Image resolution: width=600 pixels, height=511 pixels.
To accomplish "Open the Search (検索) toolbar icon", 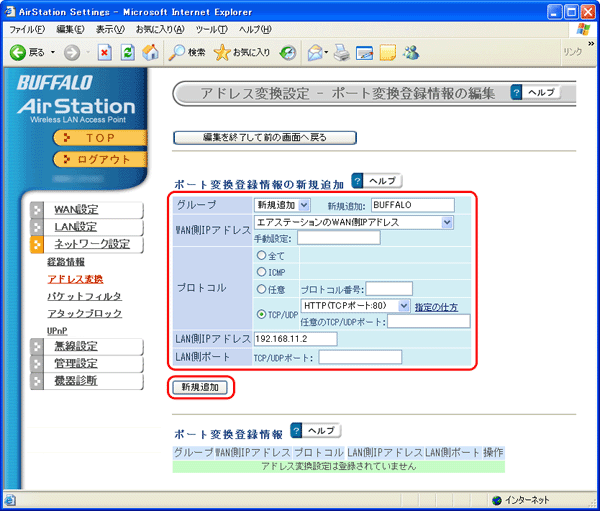I will tap(177, 51).
